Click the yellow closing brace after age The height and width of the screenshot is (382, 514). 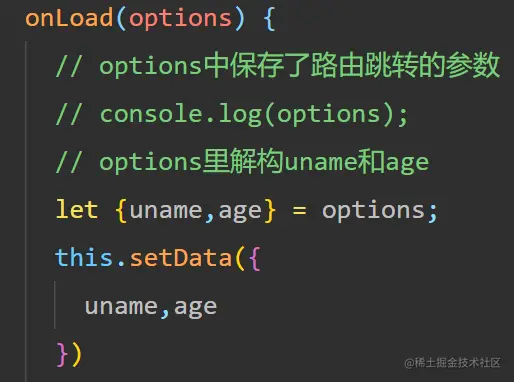coord(270,211)
